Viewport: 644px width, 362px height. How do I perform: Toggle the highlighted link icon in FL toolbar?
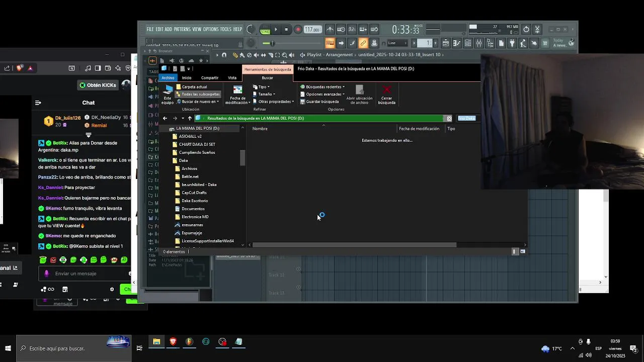click(x=363, y=43)
